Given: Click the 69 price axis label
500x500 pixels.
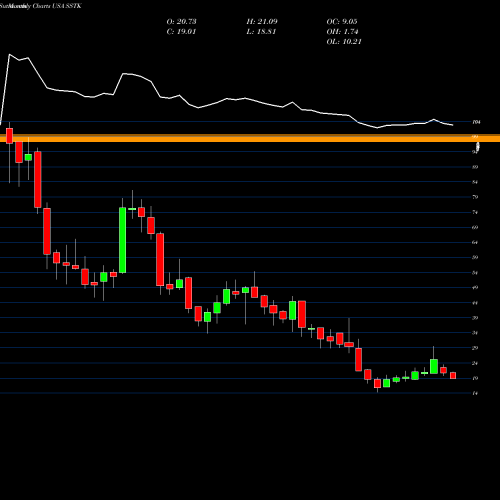Looking at the screenshot, I should 475,227.
